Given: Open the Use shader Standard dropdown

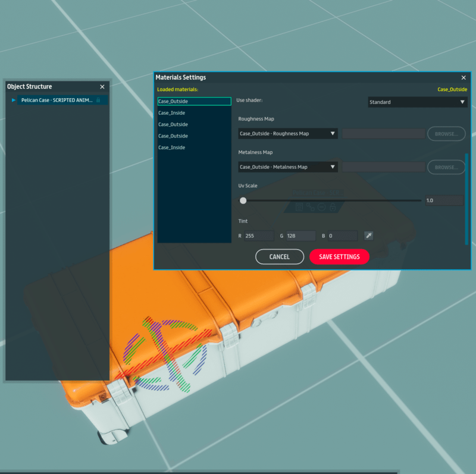Looking at the screenshot, I should 417,102.
